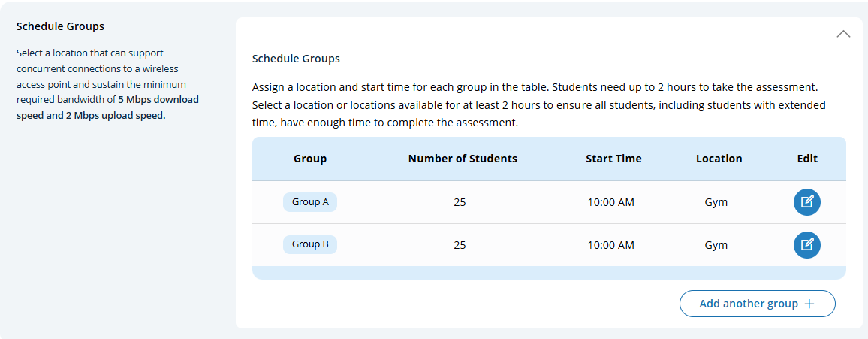The height and width of the screenshot is (339, 868).
Task: Click Group A's student count of 25
Action: [x=460, y=202]
